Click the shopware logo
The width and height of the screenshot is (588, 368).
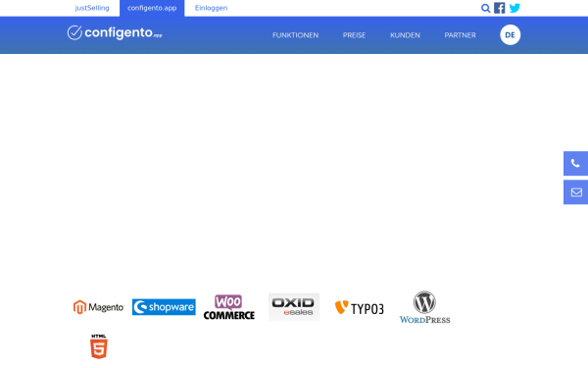(164, 307)
